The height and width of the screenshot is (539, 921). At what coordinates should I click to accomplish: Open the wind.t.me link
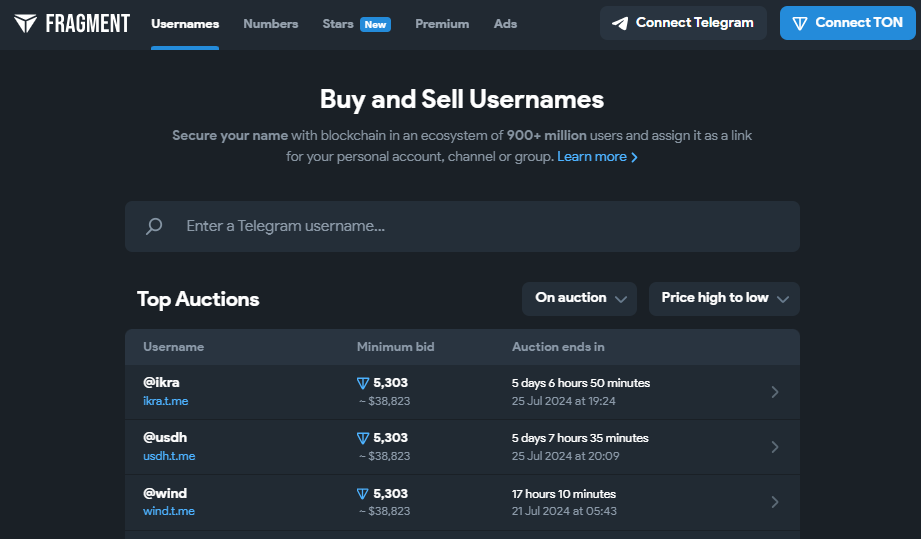pyautogui.click(x=169, y=511)
